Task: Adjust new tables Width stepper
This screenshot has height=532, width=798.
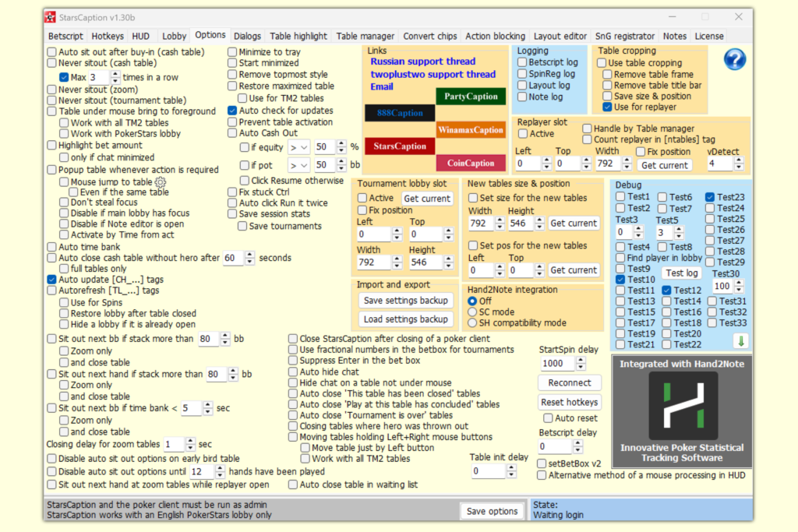Action: 500,223
